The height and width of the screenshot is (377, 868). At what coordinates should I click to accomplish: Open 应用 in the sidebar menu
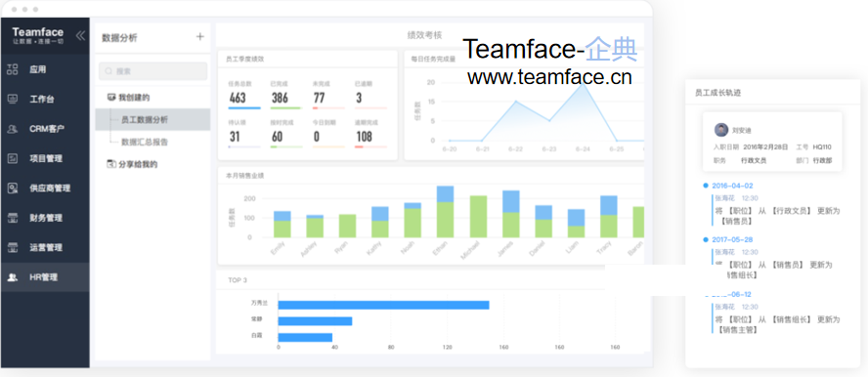point(45,69)
